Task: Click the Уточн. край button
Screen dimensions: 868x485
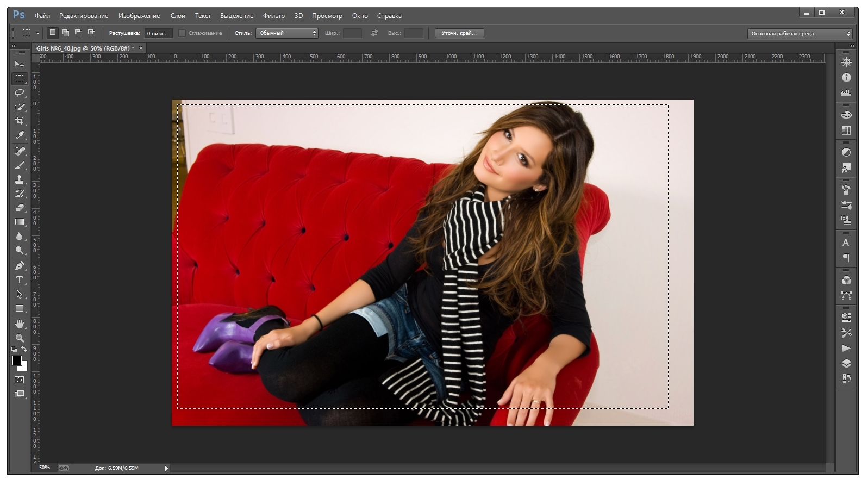Action: [x=459, y=33]
